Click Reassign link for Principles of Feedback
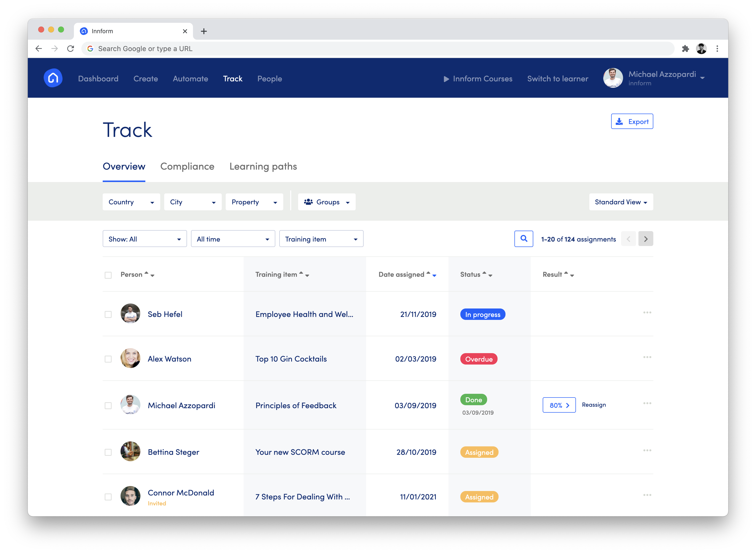Screen dimensions: 756x553 [x=594, y=405]
